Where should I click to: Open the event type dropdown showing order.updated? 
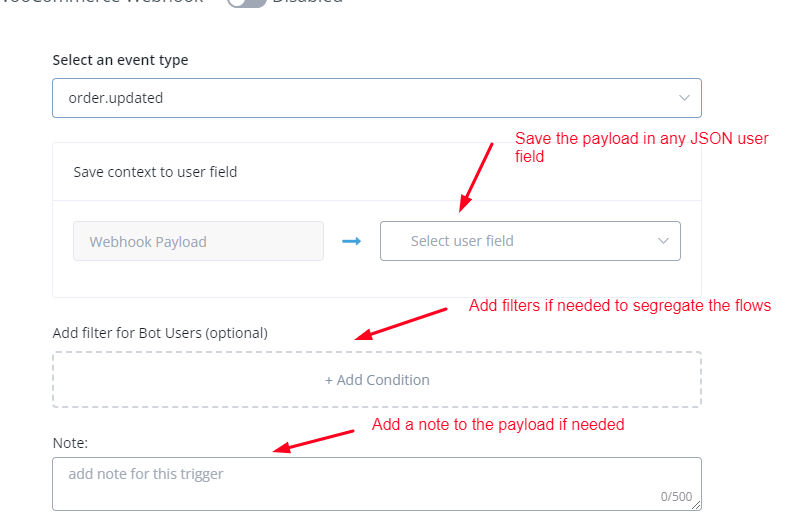[x=376, y=98]
